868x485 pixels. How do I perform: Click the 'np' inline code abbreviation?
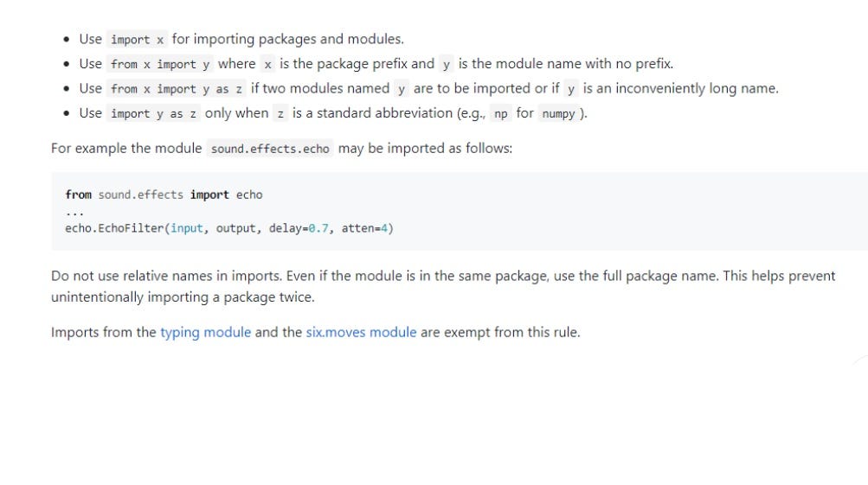(500, 113)
